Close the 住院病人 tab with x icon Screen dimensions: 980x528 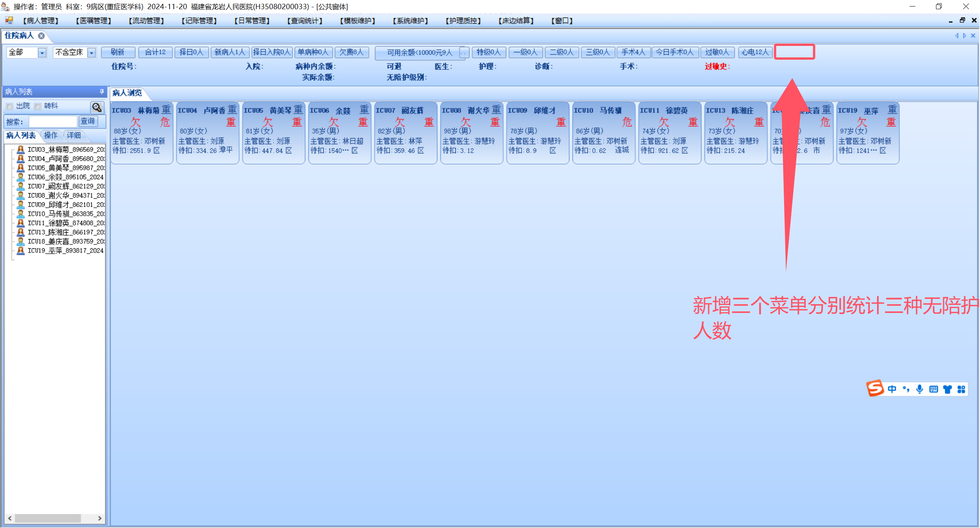[x=41, y=36]
